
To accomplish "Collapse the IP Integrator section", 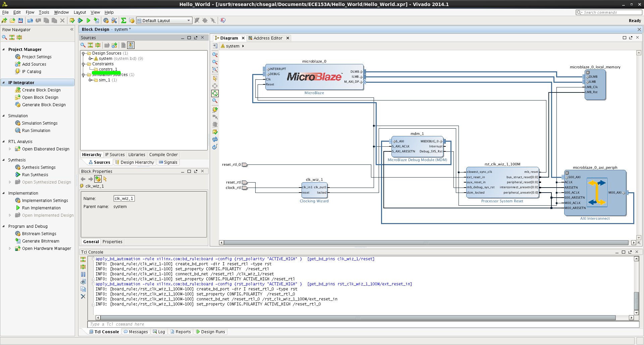I will 4,82.
